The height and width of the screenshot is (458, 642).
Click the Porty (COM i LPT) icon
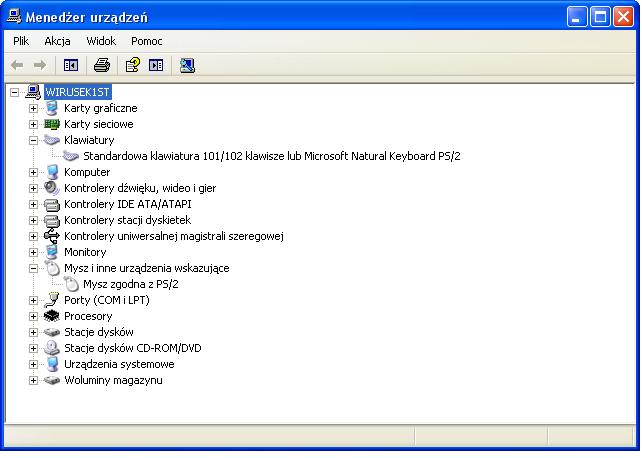[x=52, y=300]
